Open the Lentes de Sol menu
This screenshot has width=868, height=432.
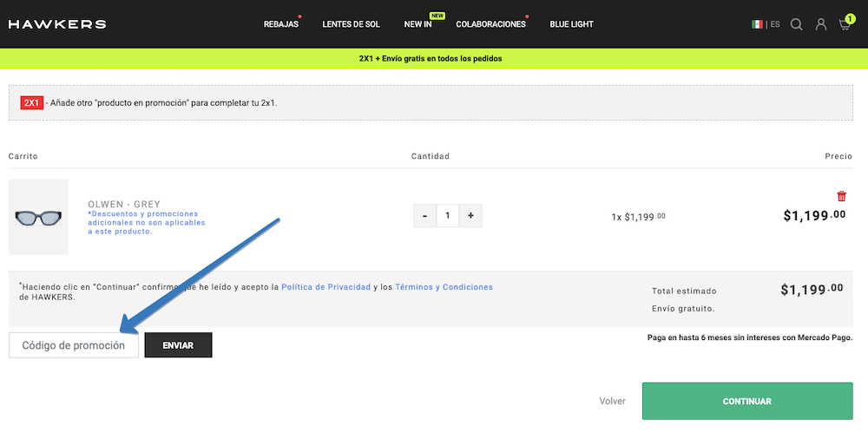pyautogui.click(x=351, y=24)
